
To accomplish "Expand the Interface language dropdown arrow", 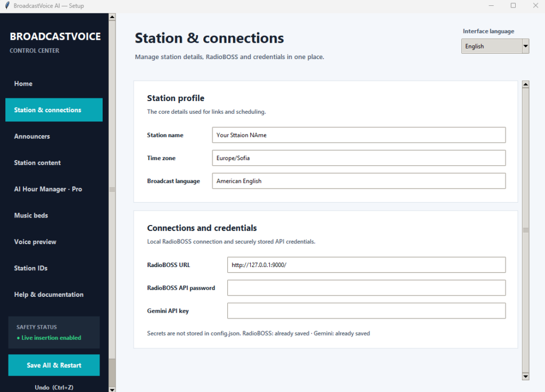I will 525,46.
